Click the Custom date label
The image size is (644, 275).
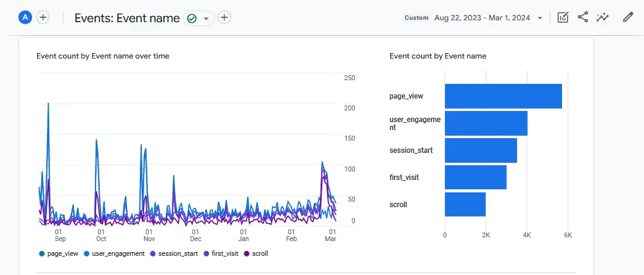tap(416, 18)
